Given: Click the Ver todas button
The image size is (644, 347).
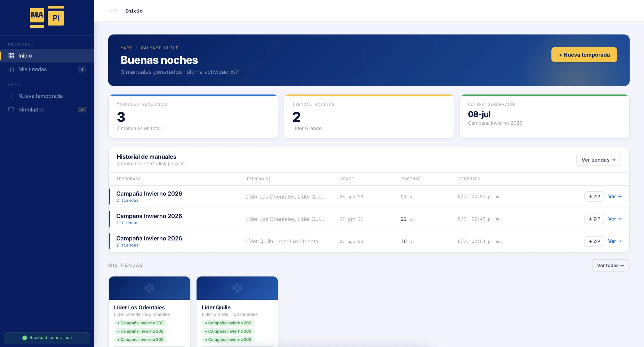Looking at the screenshot, I should coord(610,265).
